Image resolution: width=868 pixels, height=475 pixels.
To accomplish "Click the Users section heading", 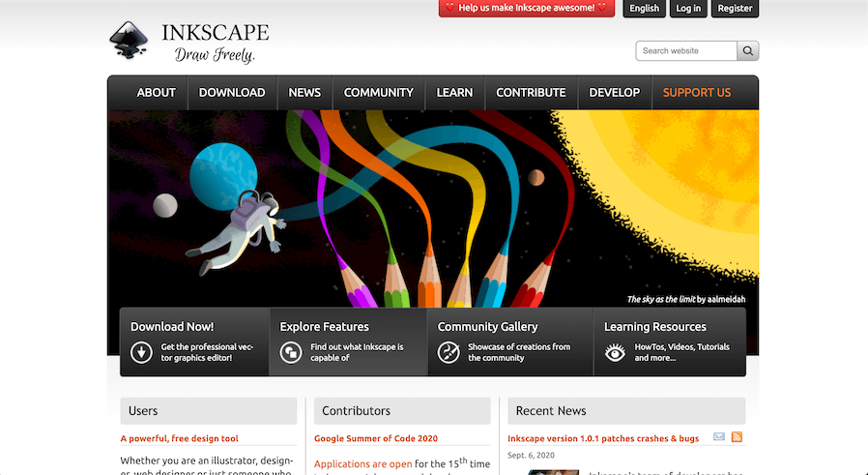I will [143, 411].
